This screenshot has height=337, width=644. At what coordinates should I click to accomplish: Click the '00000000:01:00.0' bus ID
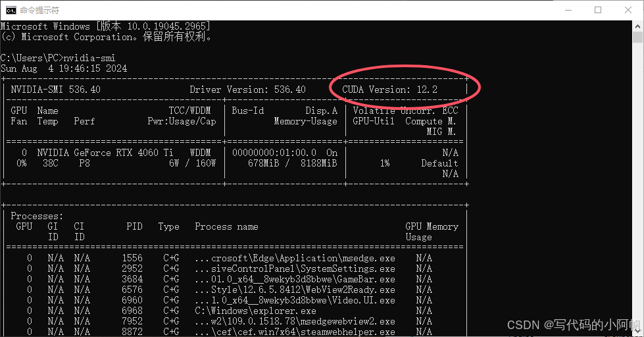point(274,153)
